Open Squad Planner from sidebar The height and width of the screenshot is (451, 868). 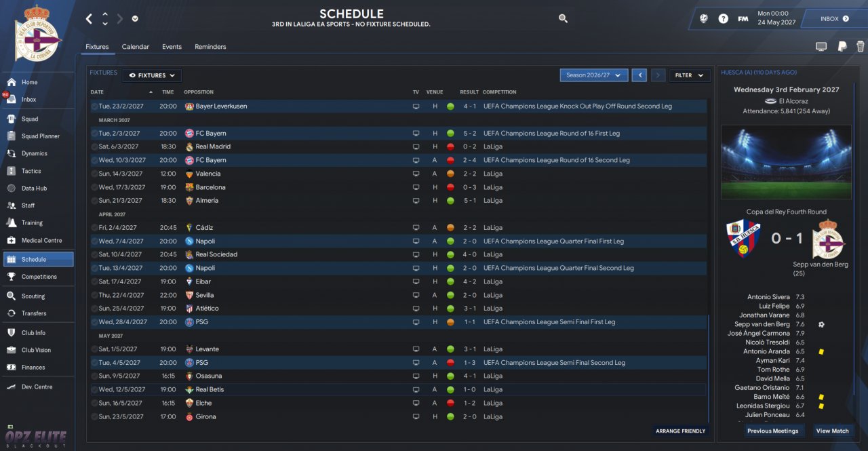pos(37,136)
